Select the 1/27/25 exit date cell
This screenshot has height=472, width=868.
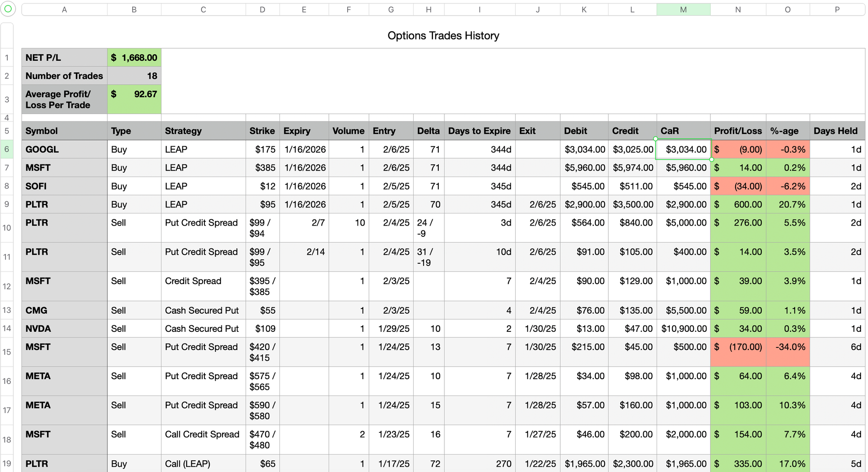(x=538, y=439)
